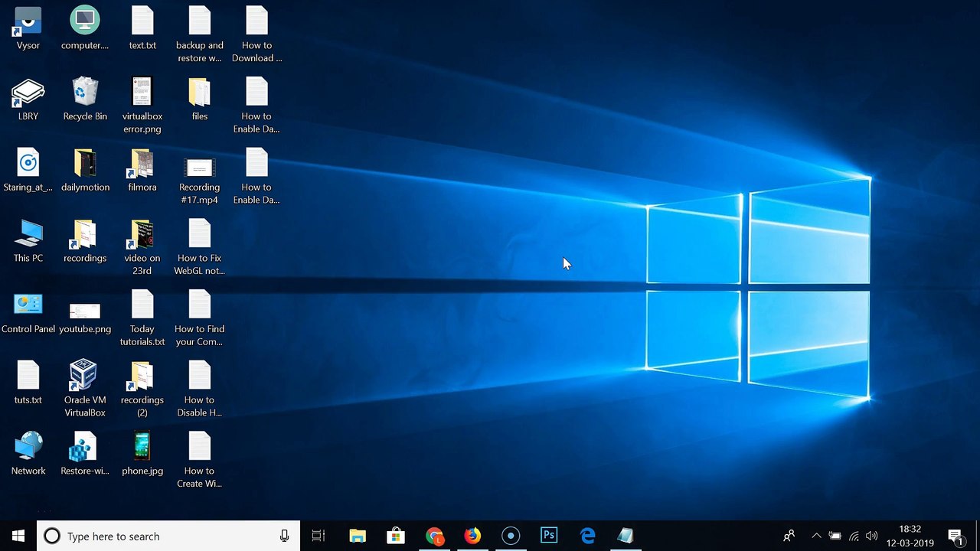This screenshot has height=551, width=980.
Task: Show hidden system tray icons
Action: pos(816,536)
